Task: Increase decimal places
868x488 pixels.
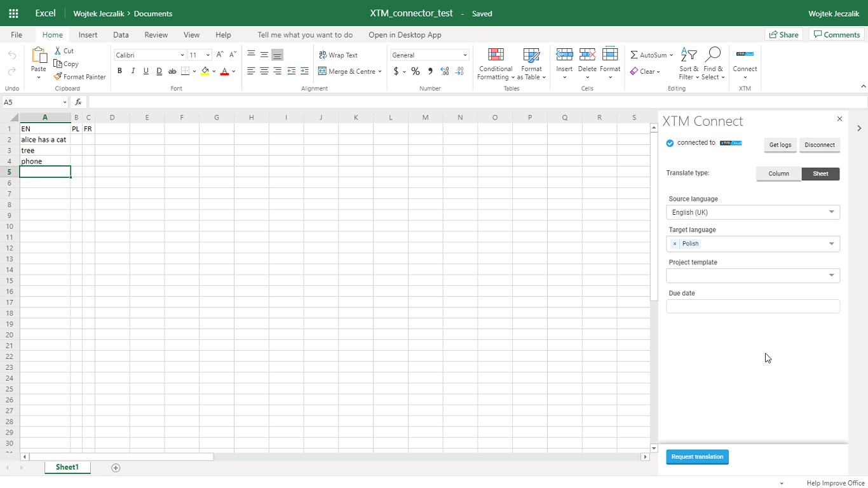Action: point(445,71)
